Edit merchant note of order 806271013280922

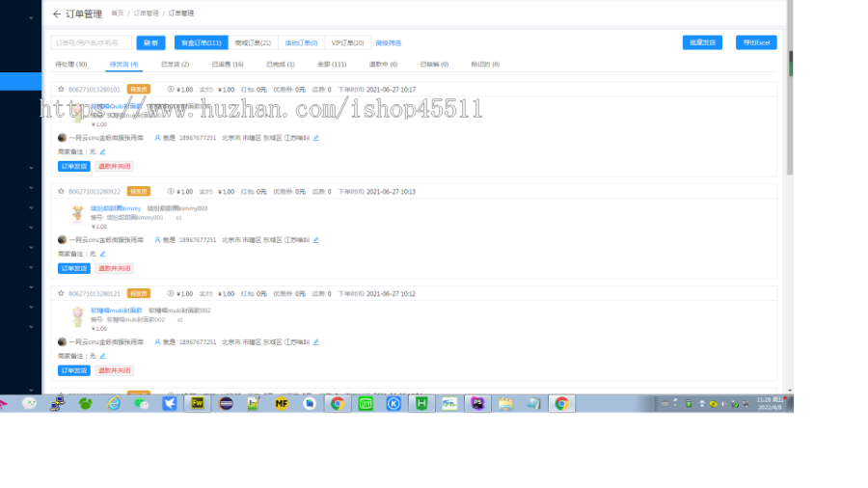pos(102,254)
